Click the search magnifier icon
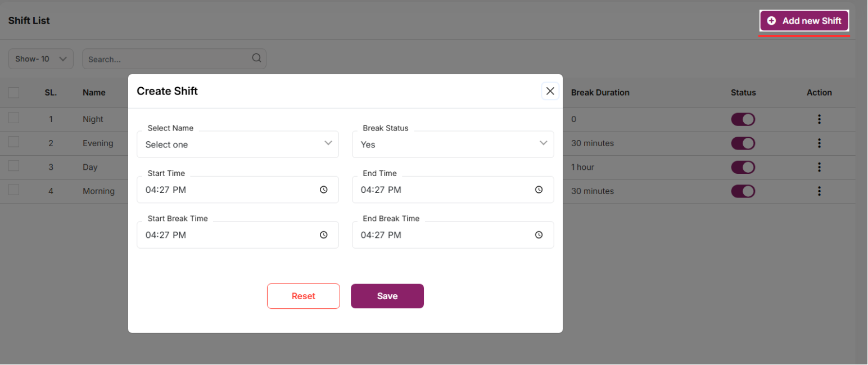Image resolution: width=868 pixels, height=365 pixels. [x=256, y=58]
